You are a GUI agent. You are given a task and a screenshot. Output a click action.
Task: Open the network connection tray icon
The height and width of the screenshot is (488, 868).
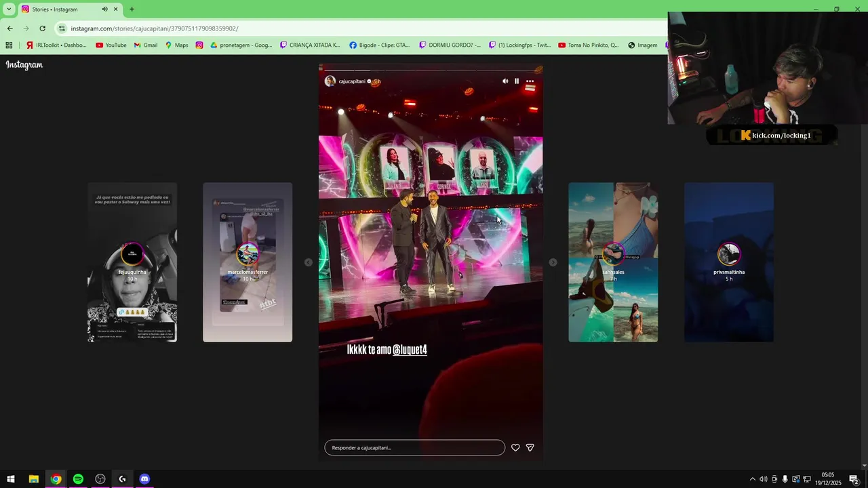807,479
